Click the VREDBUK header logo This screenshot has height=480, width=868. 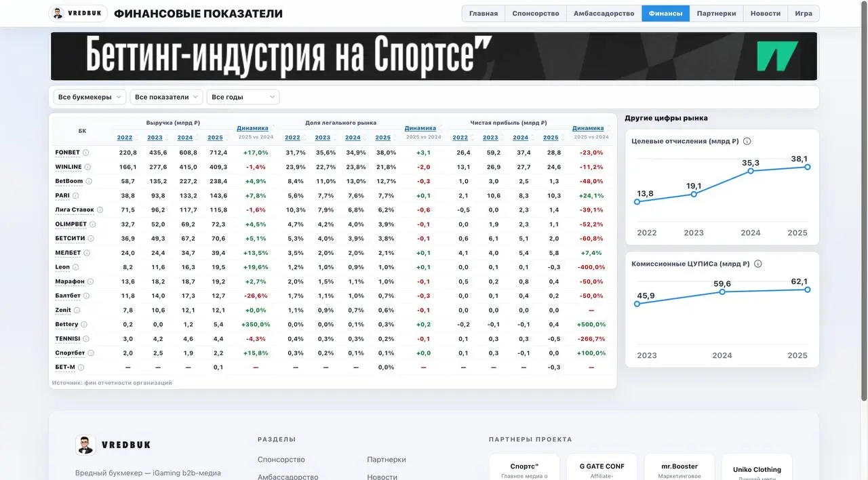78,14
